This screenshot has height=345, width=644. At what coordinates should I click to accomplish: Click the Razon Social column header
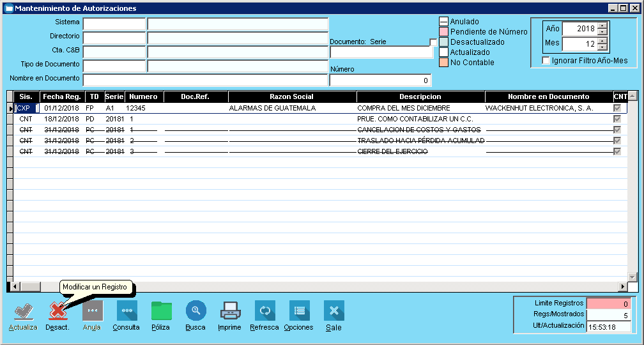tap(291, 96)
